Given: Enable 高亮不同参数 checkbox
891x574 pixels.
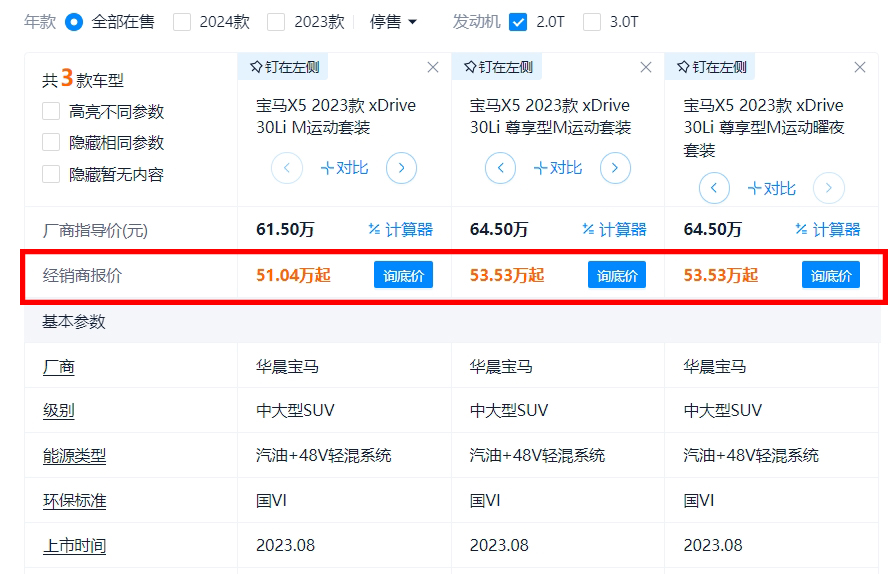Looking at the screenshot, I should pos(51,111).
